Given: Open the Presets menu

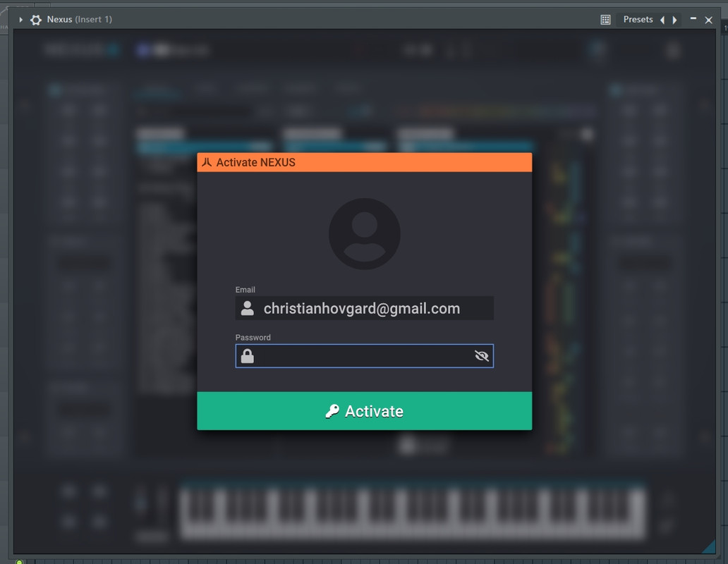Looking at the screenshot, I should [638, 20].
